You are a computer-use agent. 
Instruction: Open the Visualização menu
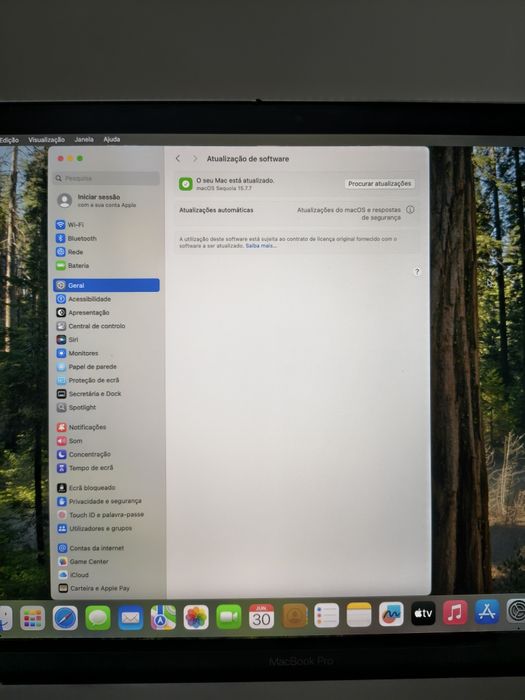point(46,140)
